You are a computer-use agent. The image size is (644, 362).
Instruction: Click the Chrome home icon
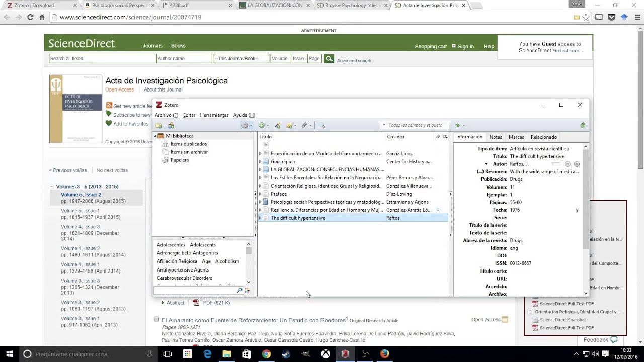click(42, 17)
